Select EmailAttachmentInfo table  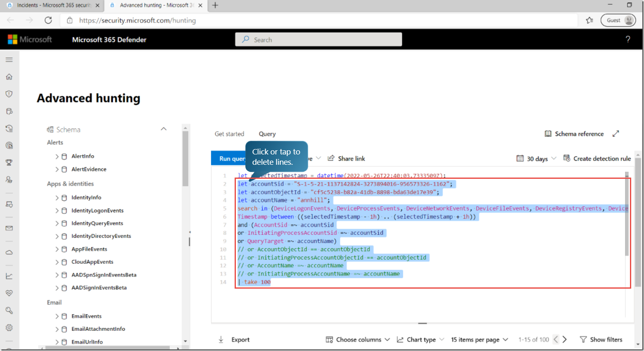98,329
